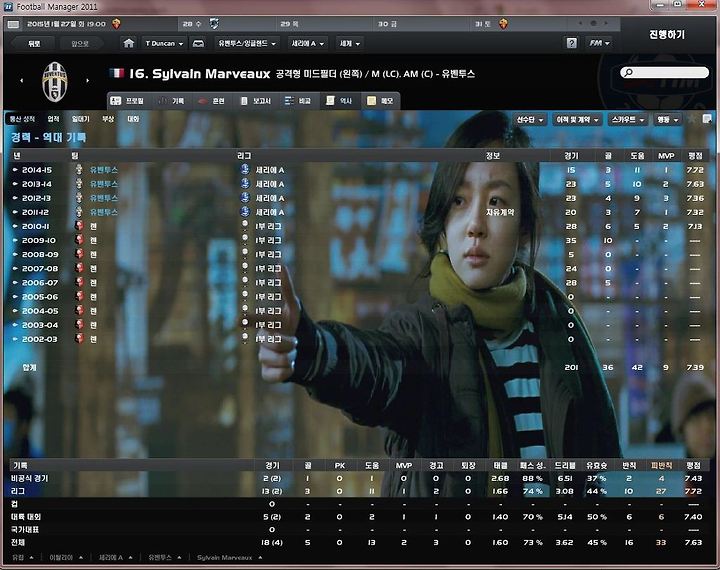
Task: Click the Rennes badge in the 2006-07 row
Action: [x=79, y=282]
